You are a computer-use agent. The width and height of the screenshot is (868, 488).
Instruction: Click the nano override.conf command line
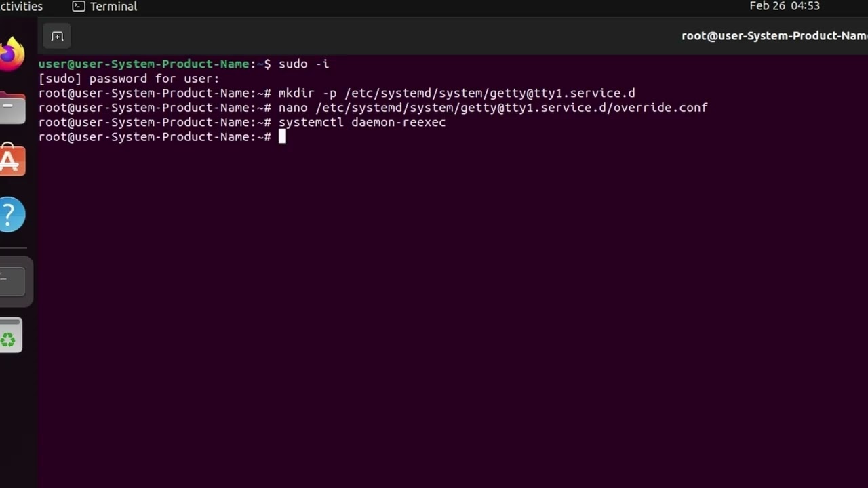[373, 108]
